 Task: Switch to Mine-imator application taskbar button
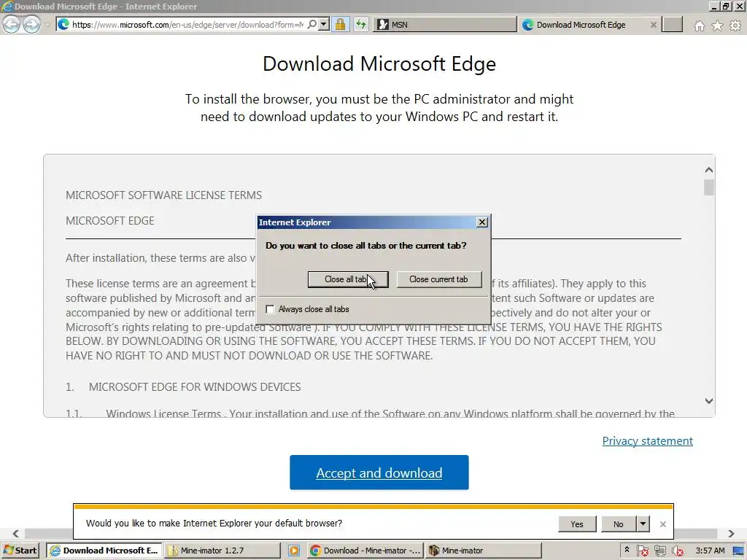point(484,551)
